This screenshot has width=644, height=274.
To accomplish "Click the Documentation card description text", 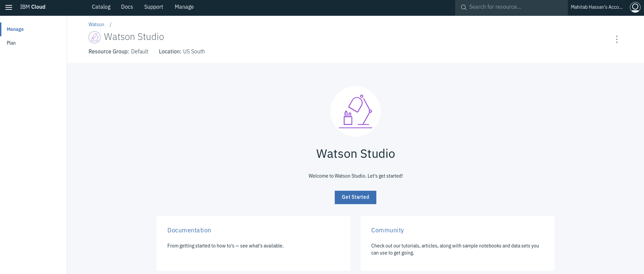I will [x=225, y=246].
